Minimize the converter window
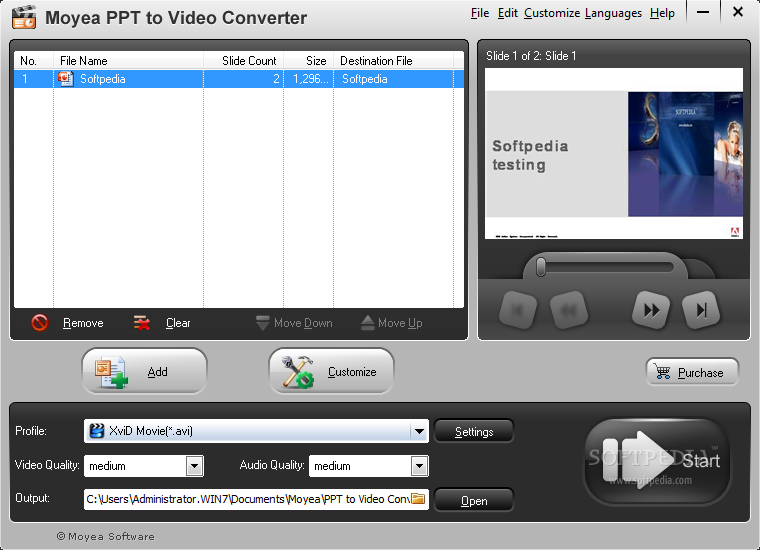The width and height of the screenshot is (760, 550). [x=703, y=12]
